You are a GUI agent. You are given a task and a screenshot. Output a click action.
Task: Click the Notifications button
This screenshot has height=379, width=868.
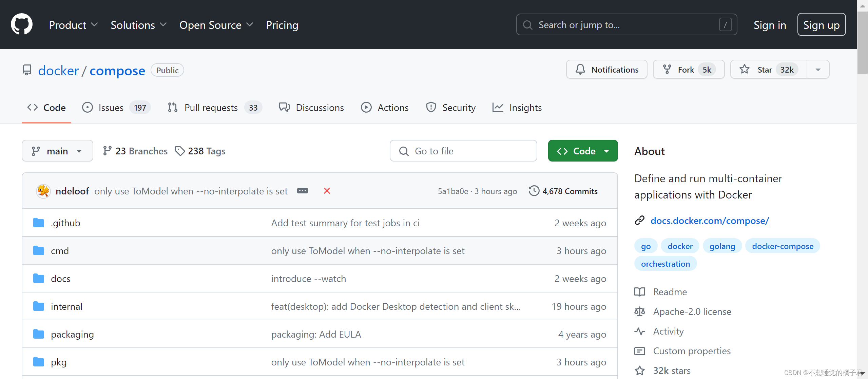coord(606,70)
